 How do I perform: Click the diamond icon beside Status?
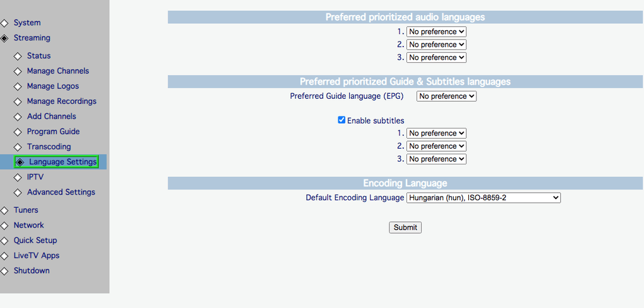pyautogui.click(x=18, y=56)
